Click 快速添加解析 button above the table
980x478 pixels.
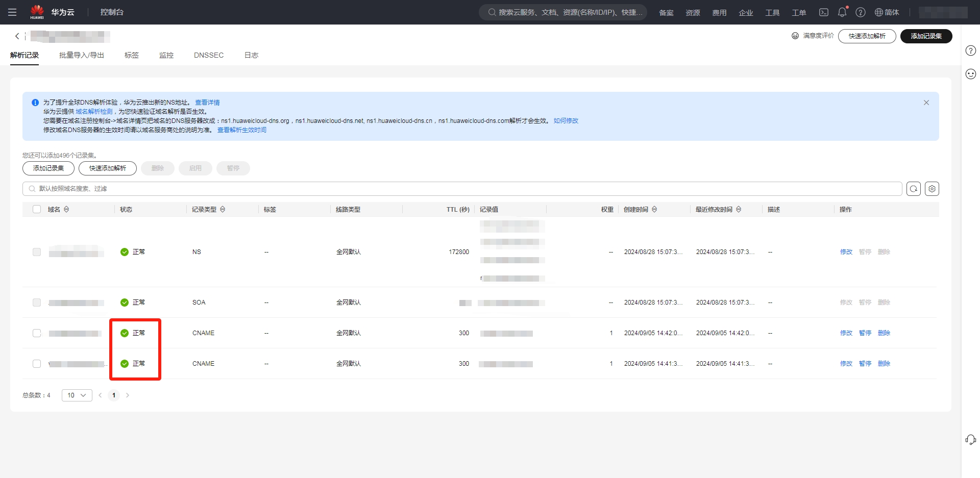[108, 168]
